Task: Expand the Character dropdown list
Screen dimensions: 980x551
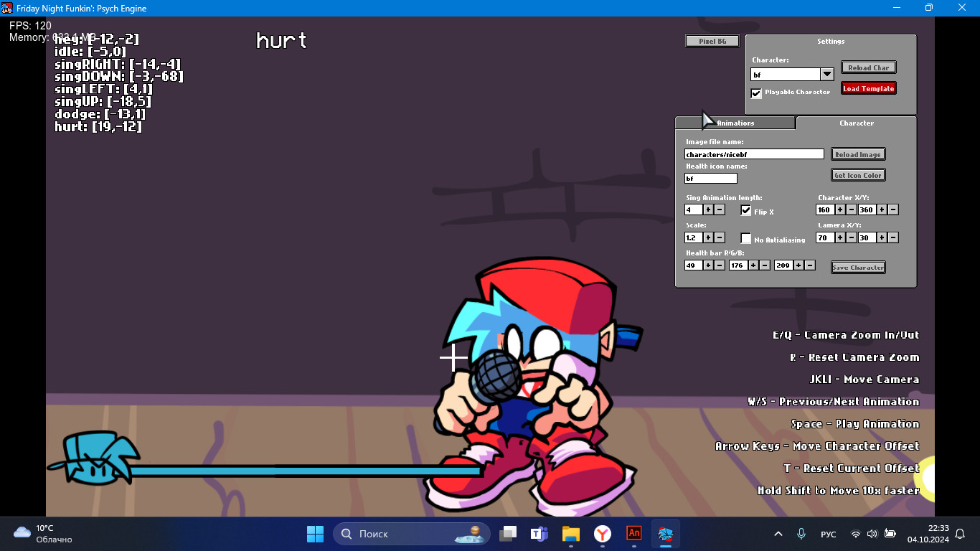Action: (x=826, y=75)
